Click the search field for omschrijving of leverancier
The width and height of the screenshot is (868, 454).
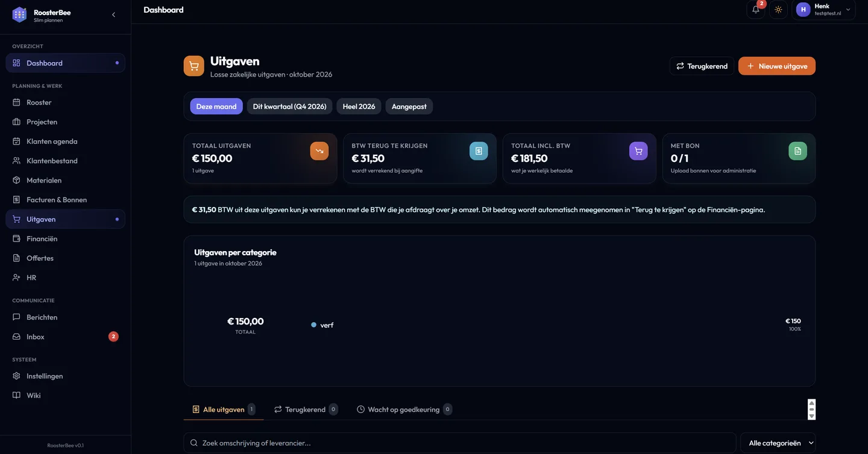click(460, 443)
